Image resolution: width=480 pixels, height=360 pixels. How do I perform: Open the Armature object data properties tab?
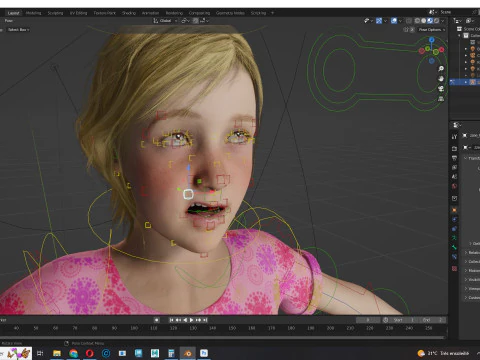tap(454, 238)
